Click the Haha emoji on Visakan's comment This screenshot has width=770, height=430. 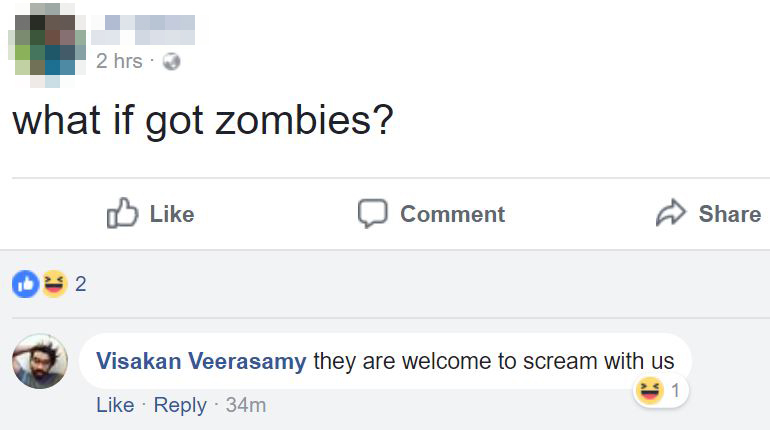point(649,392)
